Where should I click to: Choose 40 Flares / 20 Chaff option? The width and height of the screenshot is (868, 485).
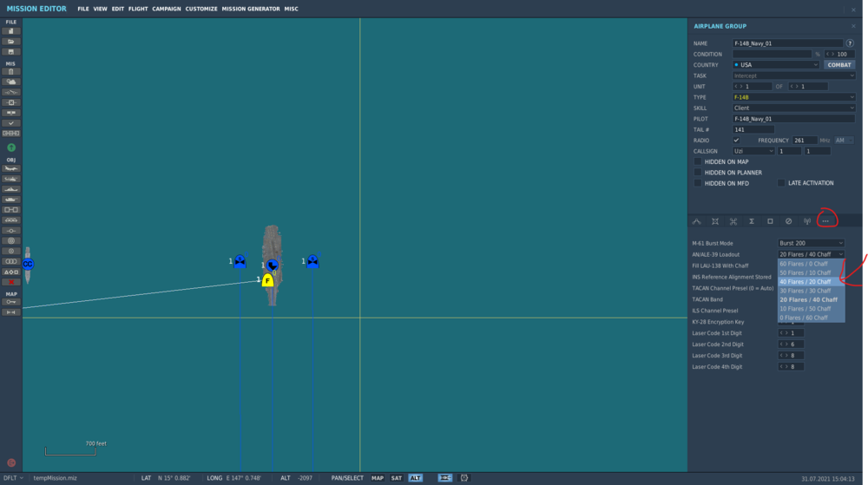point(811,282)
